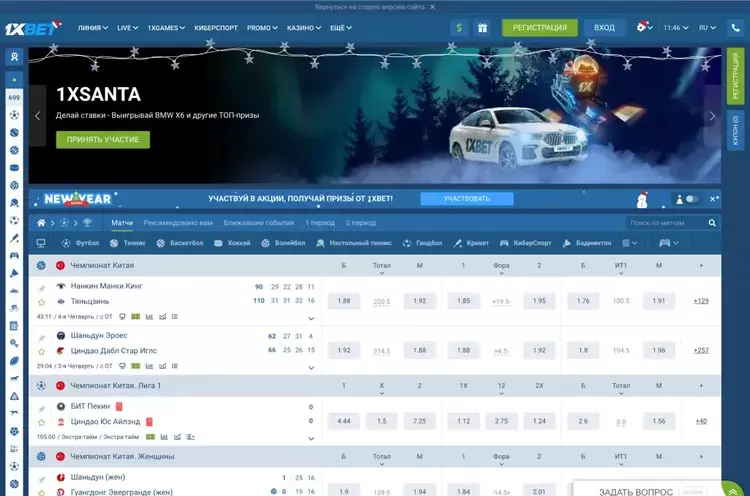Open the КИБЕРСПОРТ menu item
This screenshot has height=496, width=750.
click(x=216, y=28)
